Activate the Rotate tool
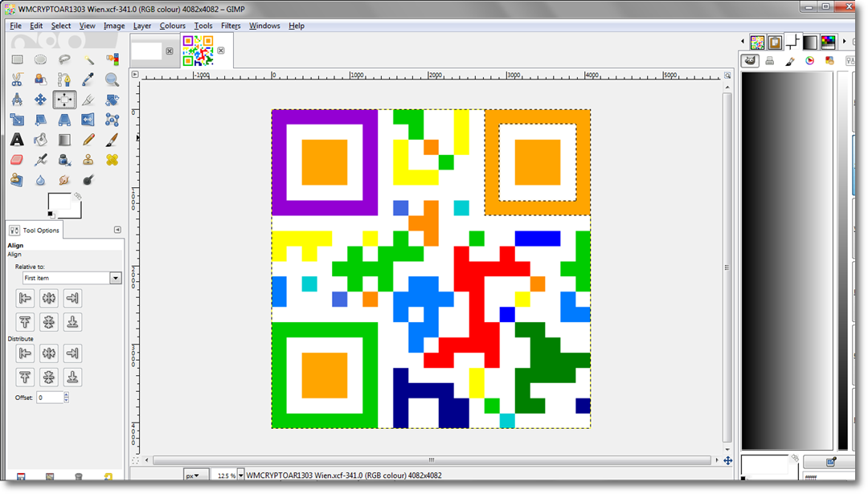The image size is (868, 494). pyautogui.click(x=112, y=100)
